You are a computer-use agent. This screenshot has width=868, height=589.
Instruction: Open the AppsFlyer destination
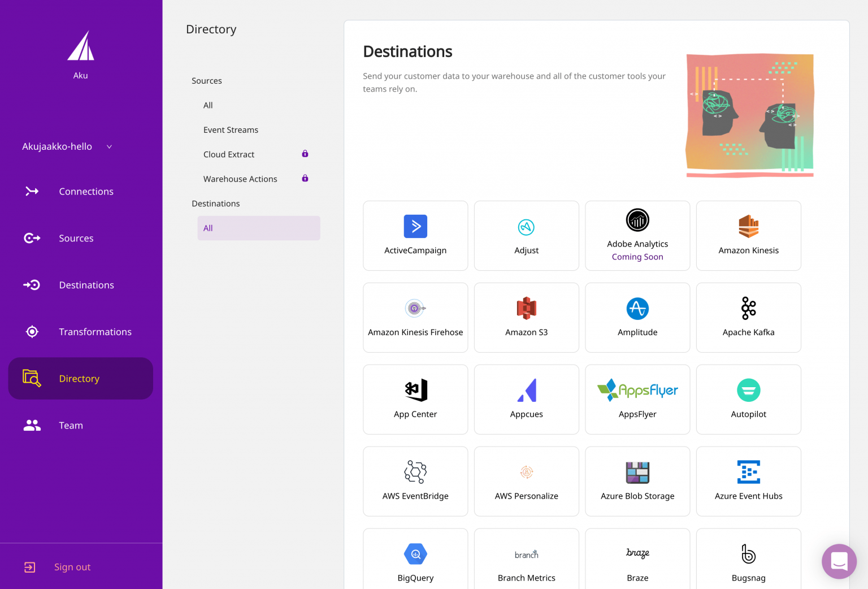637,399
